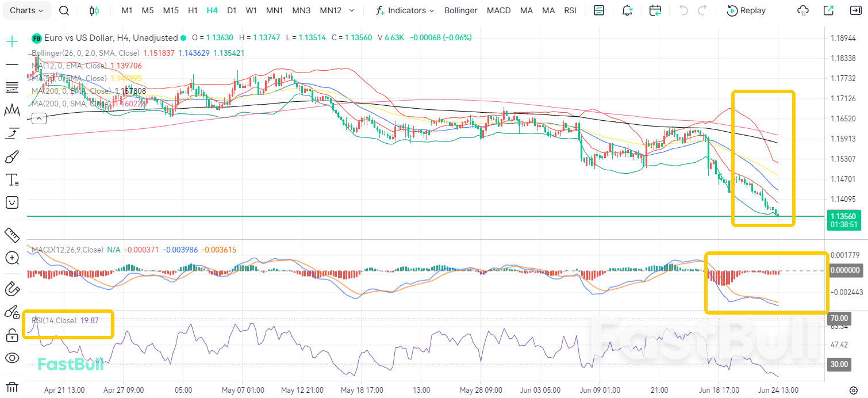Screen dimensions: 868x398
Task: Open the chart templates layout icon
Action: 599,10
